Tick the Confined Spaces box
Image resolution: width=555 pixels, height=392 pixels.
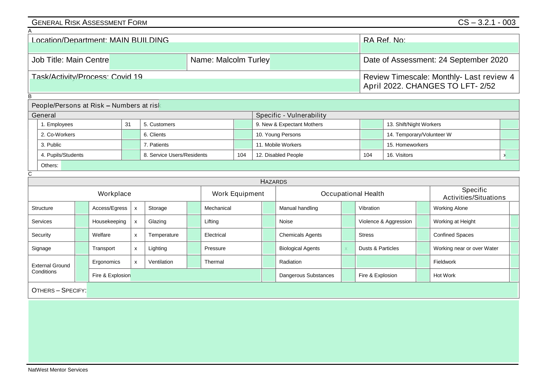coord(514,235)
